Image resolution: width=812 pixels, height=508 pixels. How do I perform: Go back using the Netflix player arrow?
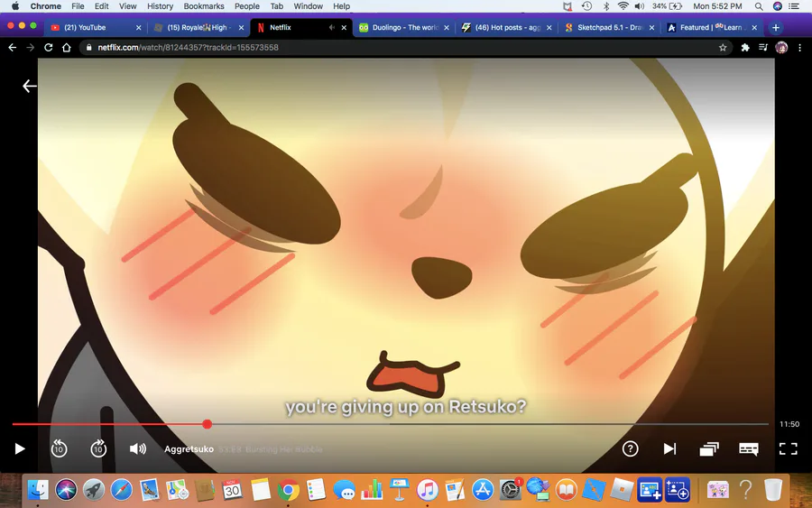(30, 86)
